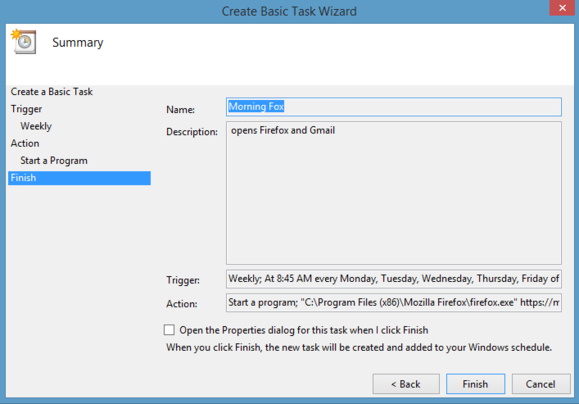Click the Description box with Firefox text
Viewport: 579px width, 404px height.
394,193
